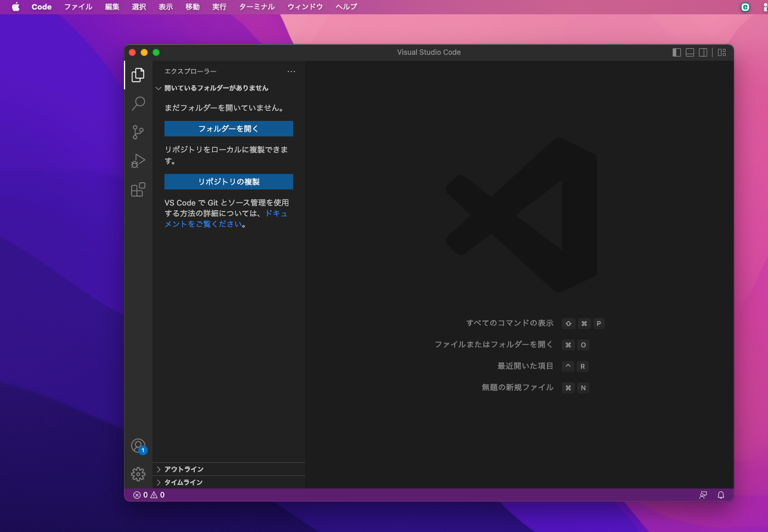
Task: Select the Run and Debug icon
Action: click(x=138, y=161)
